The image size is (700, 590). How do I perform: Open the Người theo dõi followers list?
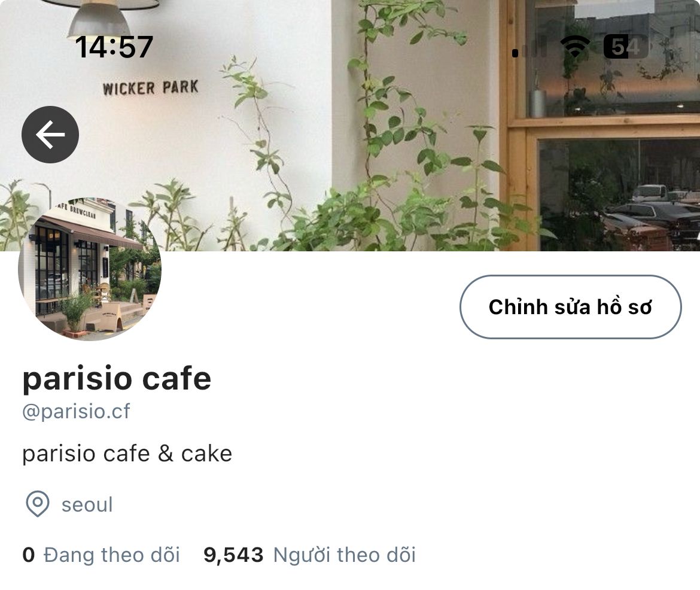(x=344, y=555)
